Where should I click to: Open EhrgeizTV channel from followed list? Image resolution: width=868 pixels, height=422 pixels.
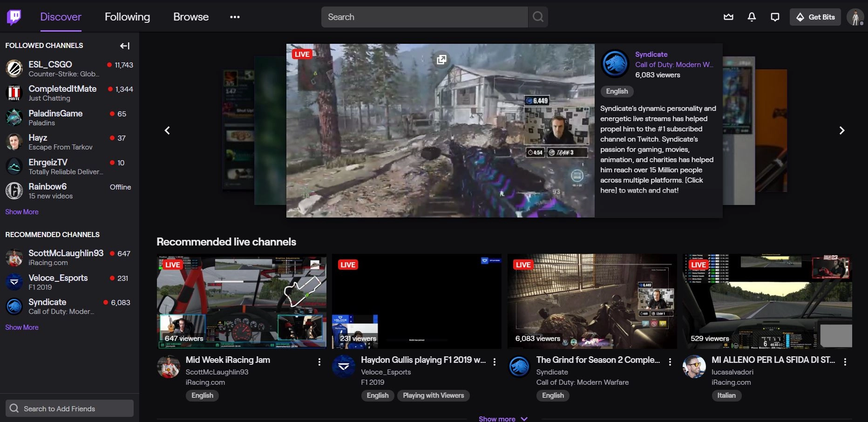click(x=70, y=166)
